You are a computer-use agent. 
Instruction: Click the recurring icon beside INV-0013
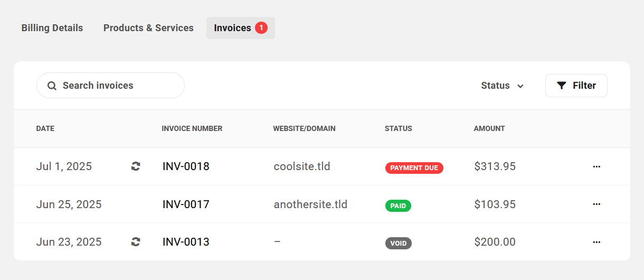pos(136,242)
